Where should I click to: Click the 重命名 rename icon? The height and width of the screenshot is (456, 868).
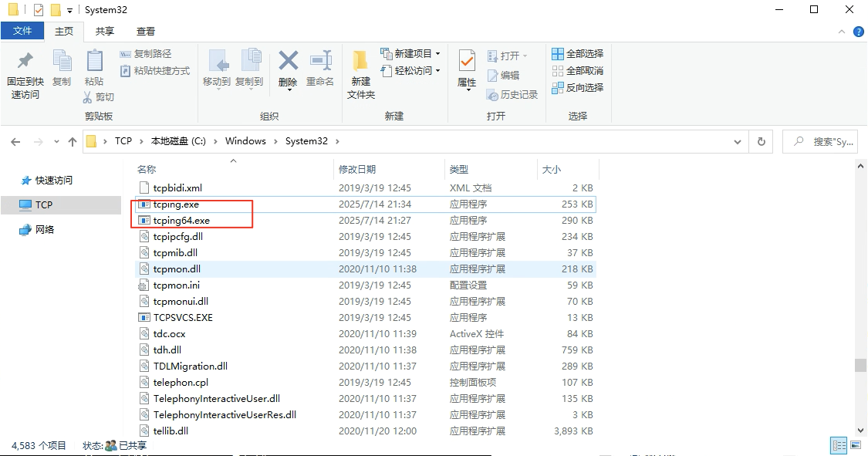320,61
